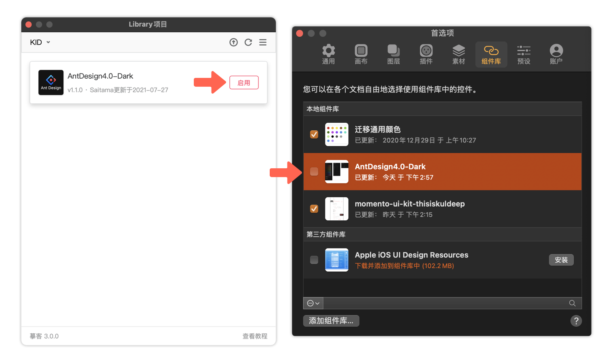
Task: Close the 首选项 preferences window
Action: click(x=300, y=33)
